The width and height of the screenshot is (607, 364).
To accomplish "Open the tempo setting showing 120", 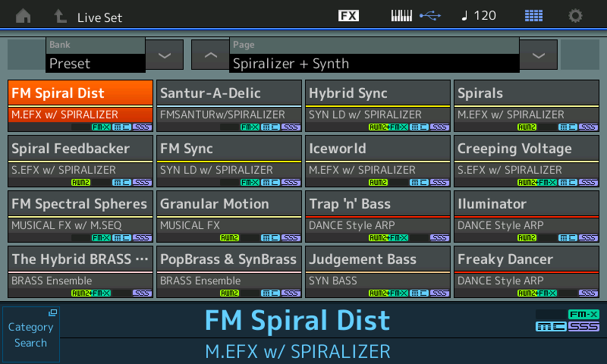I will click(478, 16).
